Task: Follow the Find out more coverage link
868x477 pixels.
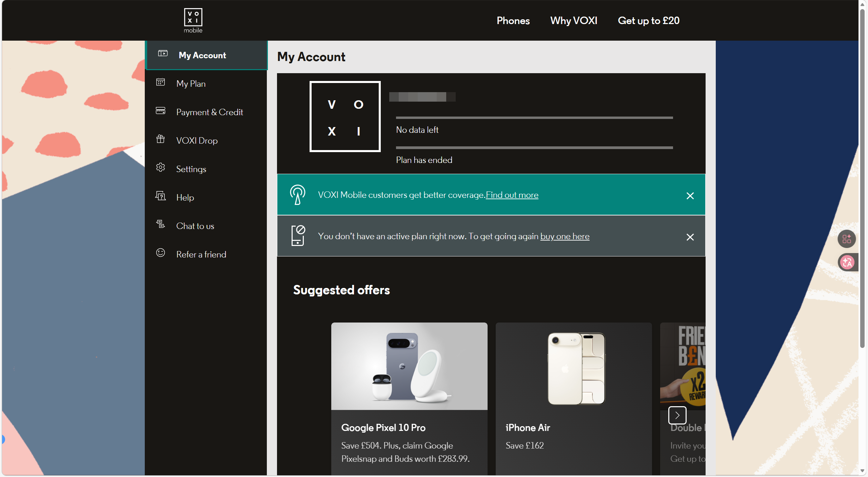Action: click(x=512, y=195)
